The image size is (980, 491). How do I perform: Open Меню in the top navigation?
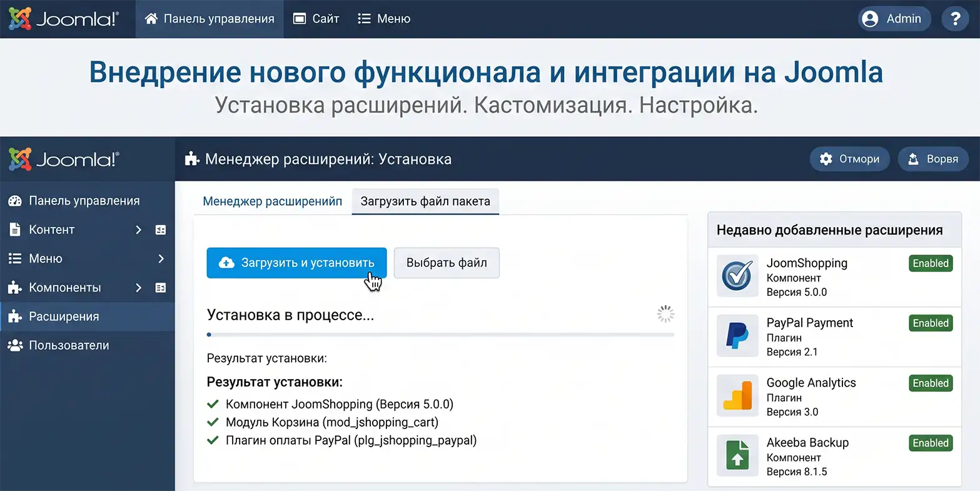[384, 19]
